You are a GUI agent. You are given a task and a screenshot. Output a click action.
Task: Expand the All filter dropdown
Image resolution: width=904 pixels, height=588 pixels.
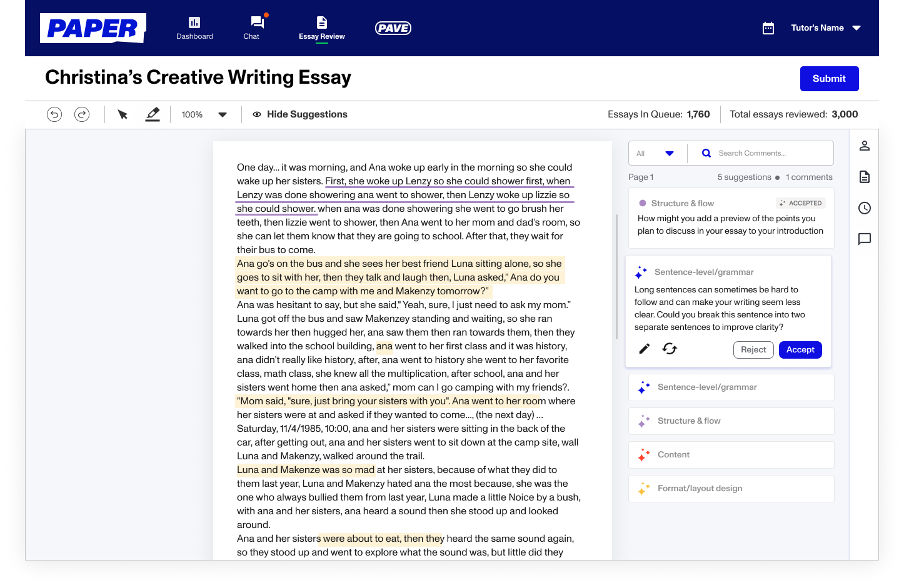(x=655, y=153)
